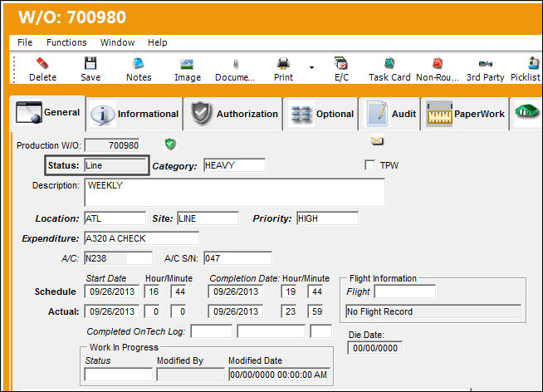Click the Schedule completion hour field 19
543x392 pixels.
pyautogui.click(x=289, y=292)
